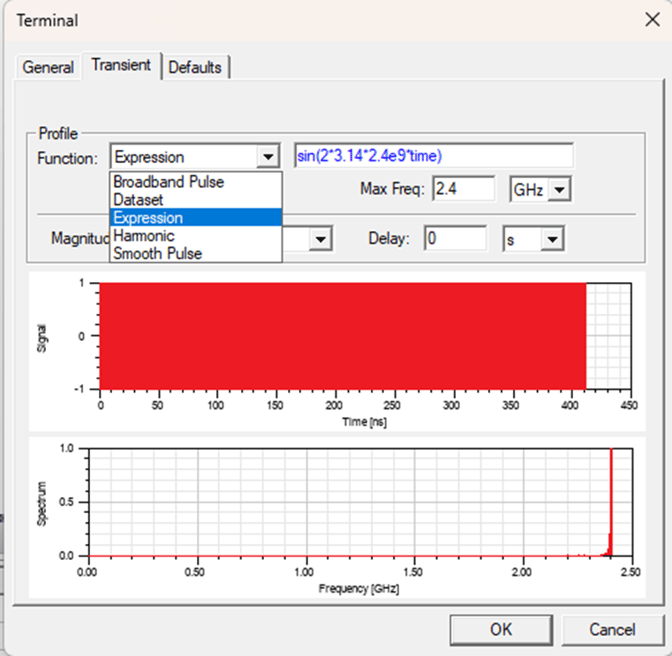Select the Transient tab
This screenshot has height=656, width=672.
click(x=121, y=65)
